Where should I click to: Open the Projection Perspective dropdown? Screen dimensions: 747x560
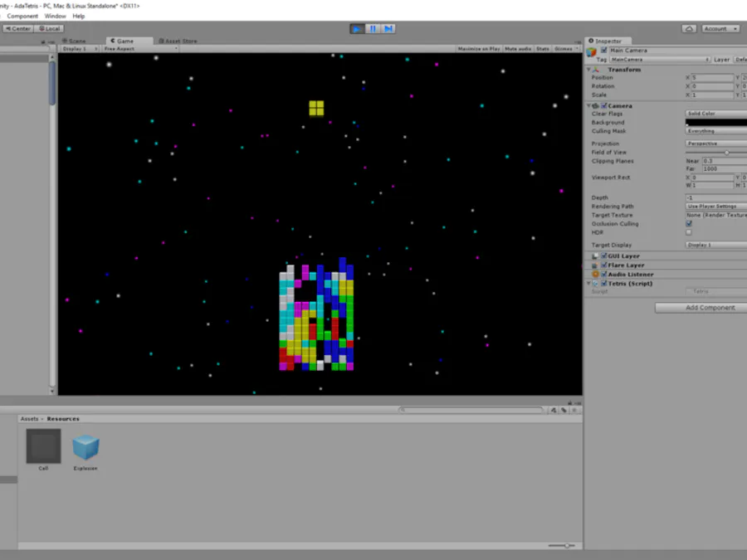(x=716, y=144)
